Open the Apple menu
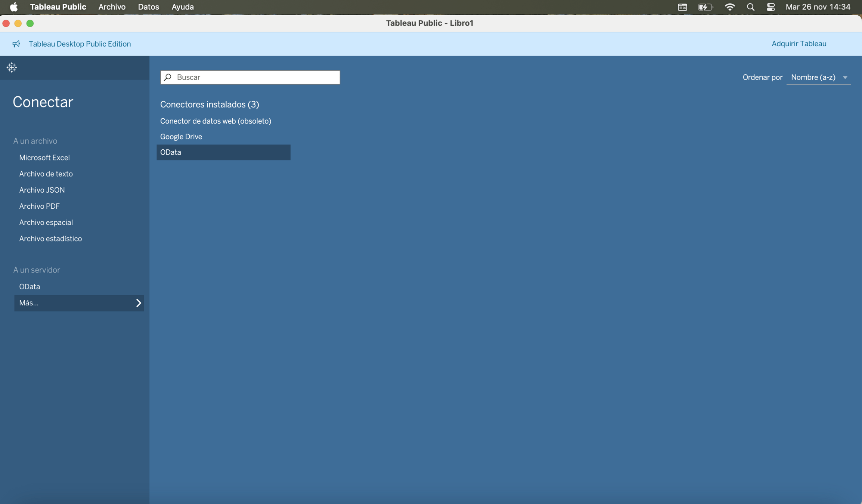The width and height of the screenshot is (862, 504). pyautogui.click(x=14, y=7)
